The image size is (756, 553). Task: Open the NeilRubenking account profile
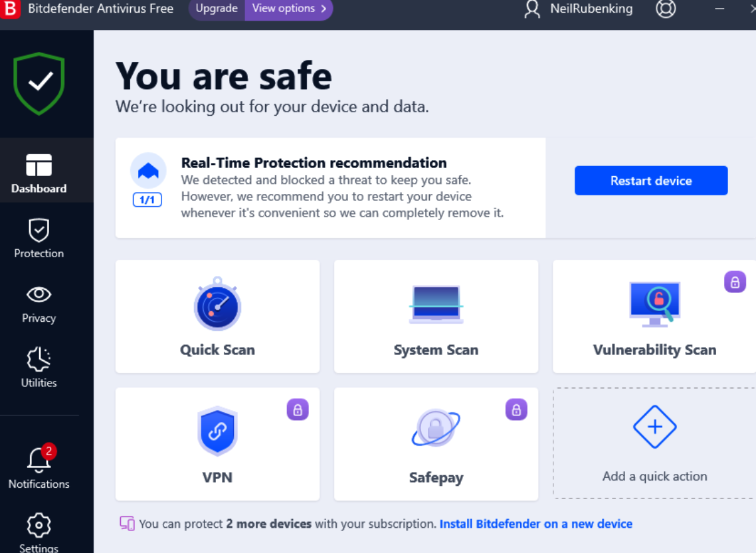point(578,9)
